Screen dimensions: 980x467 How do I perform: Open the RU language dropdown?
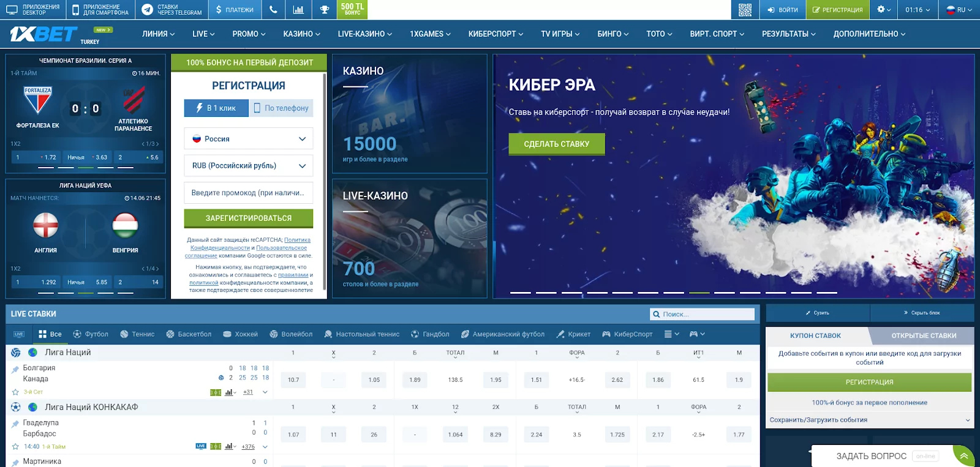click(959, 10)
